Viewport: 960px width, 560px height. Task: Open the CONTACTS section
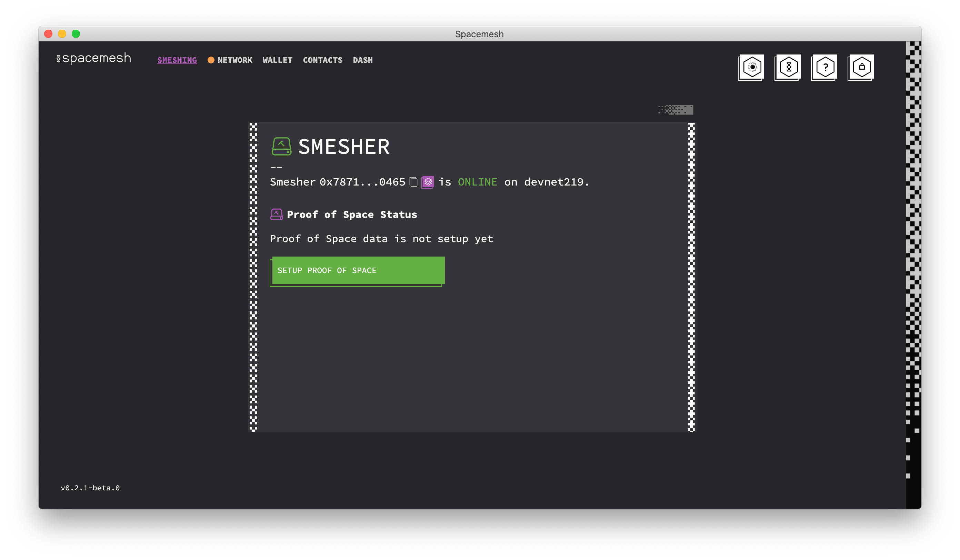pos(323,60)
